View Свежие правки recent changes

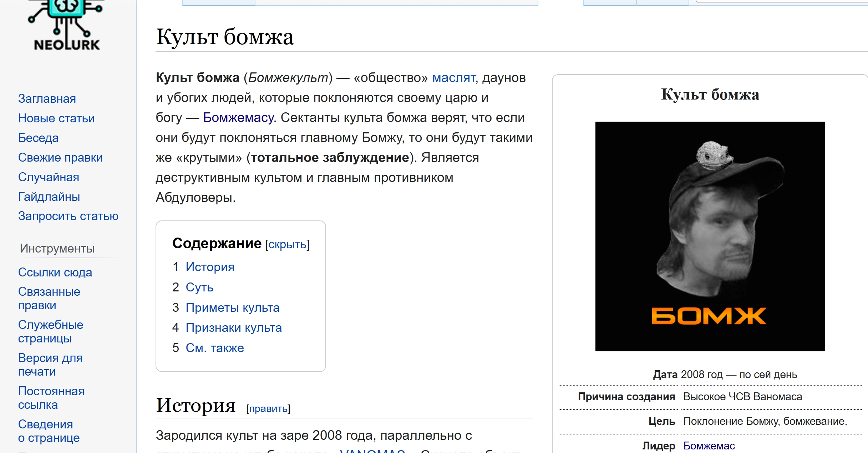point(60,157)
